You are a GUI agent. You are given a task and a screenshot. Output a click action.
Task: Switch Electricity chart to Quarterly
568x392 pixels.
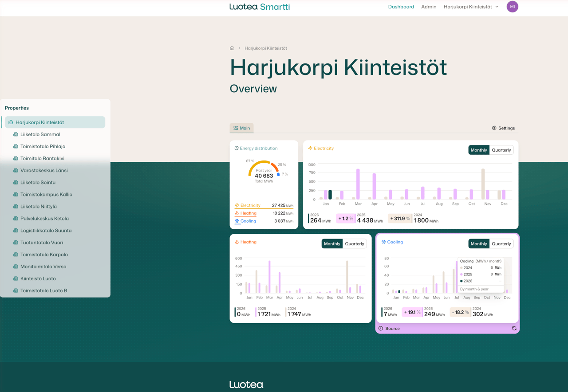501,150
